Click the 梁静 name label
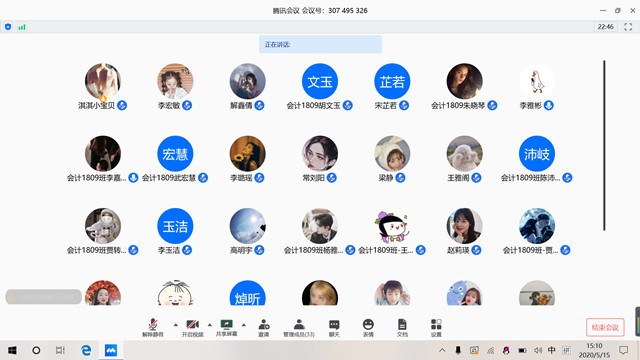Screen dimensions: 640x360 point(386,178)
